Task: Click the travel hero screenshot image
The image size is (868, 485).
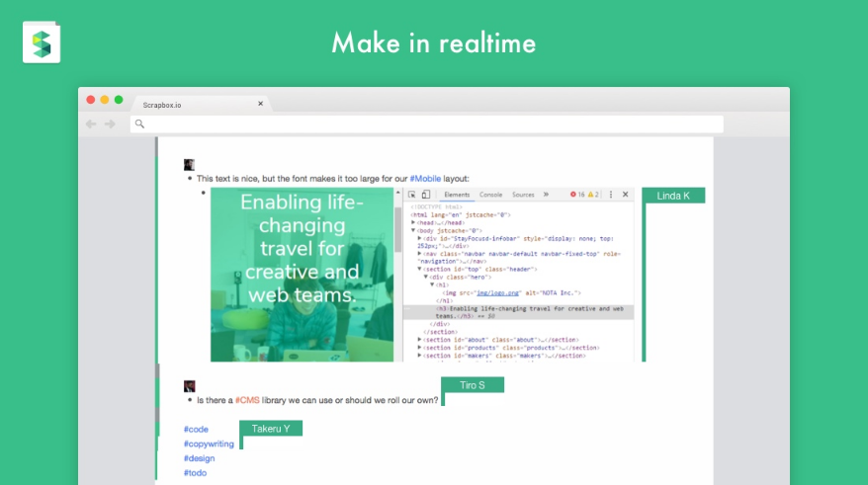Action: [302, 275]
